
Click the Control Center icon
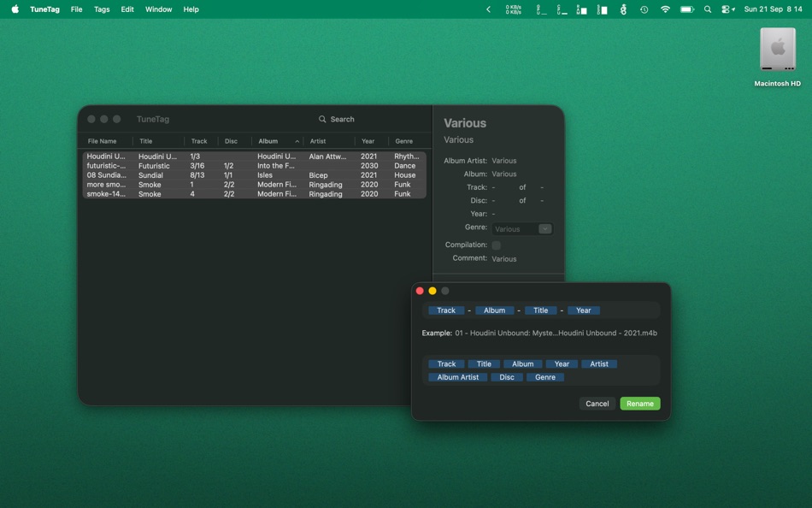tap(727, 9)
